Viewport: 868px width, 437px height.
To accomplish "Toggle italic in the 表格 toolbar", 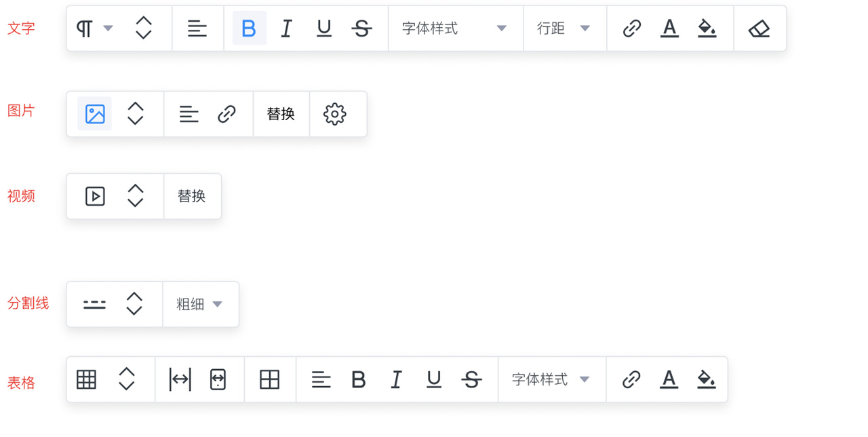I will pyautogui.click(x=396, y=379).
